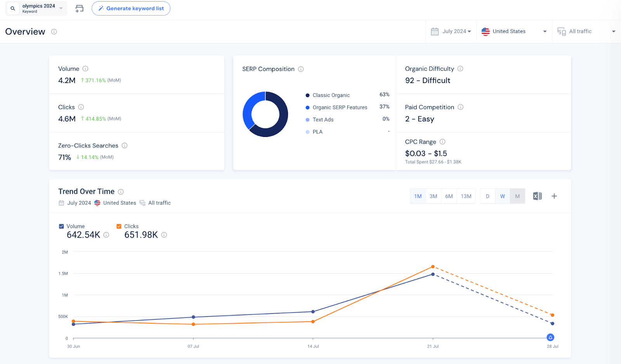Export the trend chart via the Excel icon
Viewport: 621px width, 364px height.
pyautogui.click(x=537, y=196)
